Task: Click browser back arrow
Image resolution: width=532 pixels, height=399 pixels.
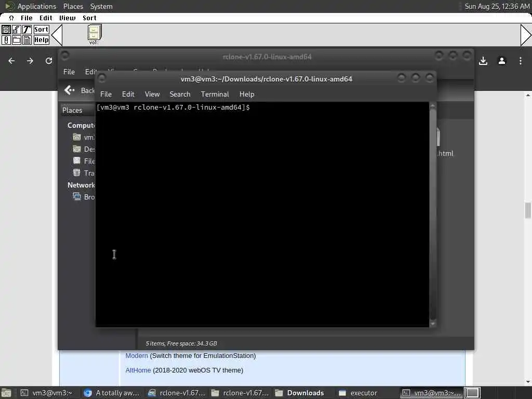Action: (11, 61)
